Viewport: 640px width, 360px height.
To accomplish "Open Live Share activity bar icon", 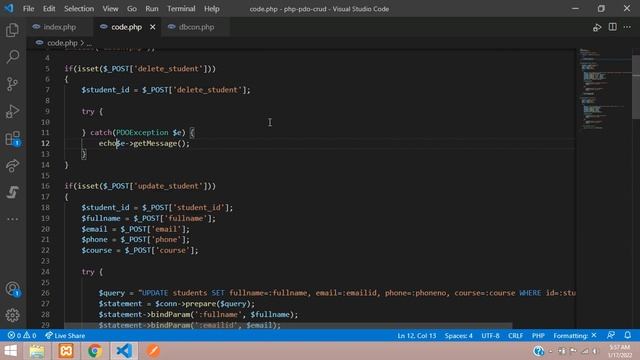I will (x=13, y=165).
